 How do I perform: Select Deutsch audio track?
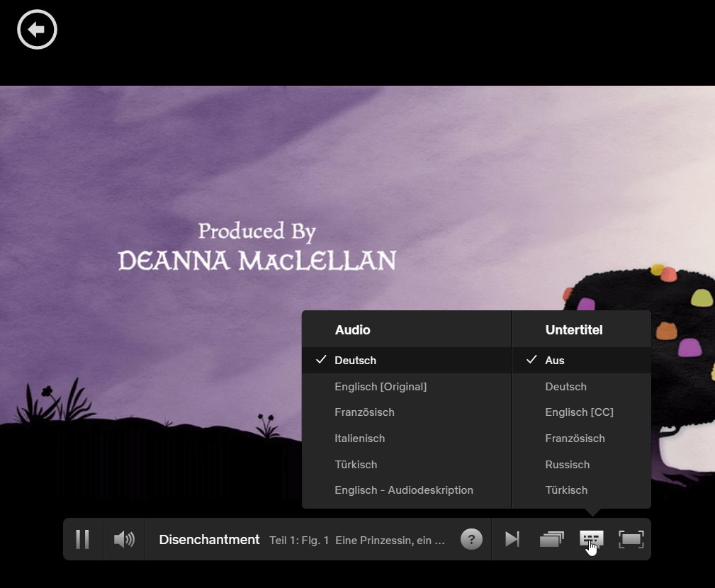point(406,360)
